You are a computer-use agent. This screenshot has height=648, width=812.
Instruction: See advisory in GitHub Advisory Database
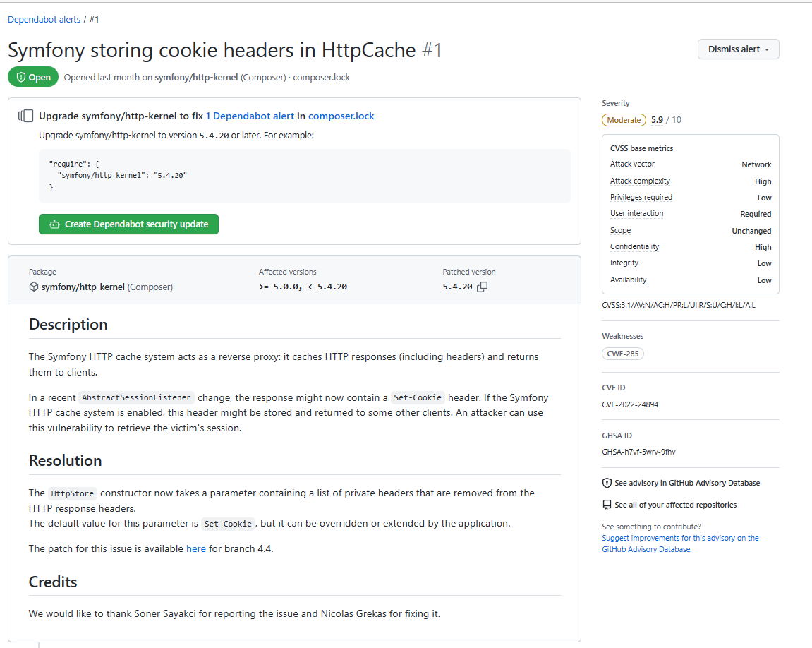pyautogui.click(x=686, y=484)
